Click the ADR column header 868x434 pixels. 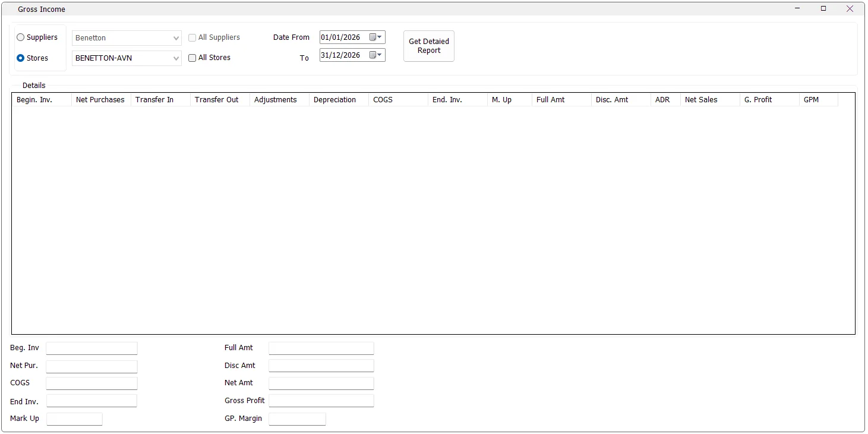(665, 100)
